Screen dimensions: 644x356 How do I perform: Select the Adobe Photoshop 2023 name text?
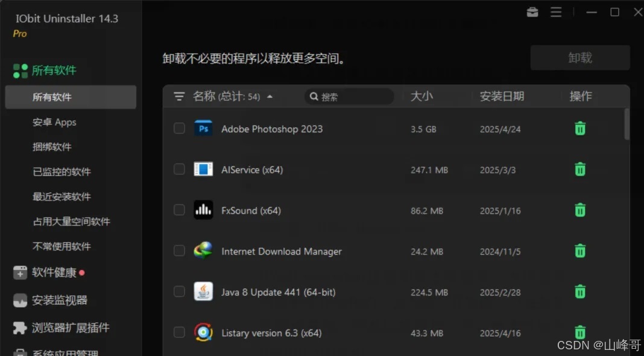[x=272, y=129]
